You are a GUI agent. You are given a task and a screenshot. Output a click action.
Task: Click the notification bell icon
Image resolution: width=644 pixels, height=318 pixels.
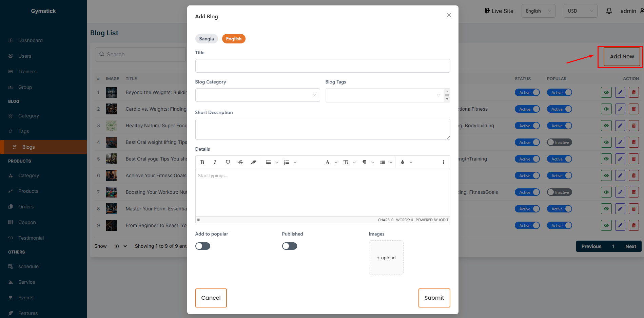609,11
